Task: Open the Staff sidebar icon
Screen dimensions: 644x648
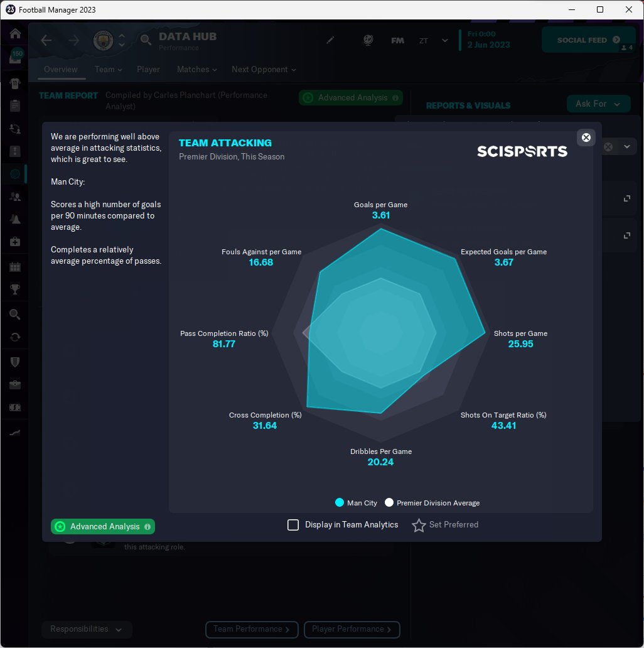Action: (x=15, y=197)
